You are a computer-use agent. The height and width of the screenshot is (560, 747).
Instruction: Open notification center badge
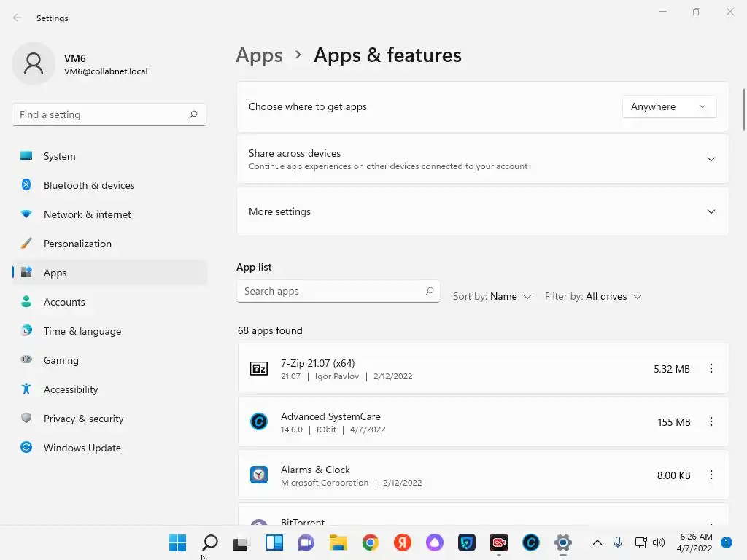tap(727, 542)
